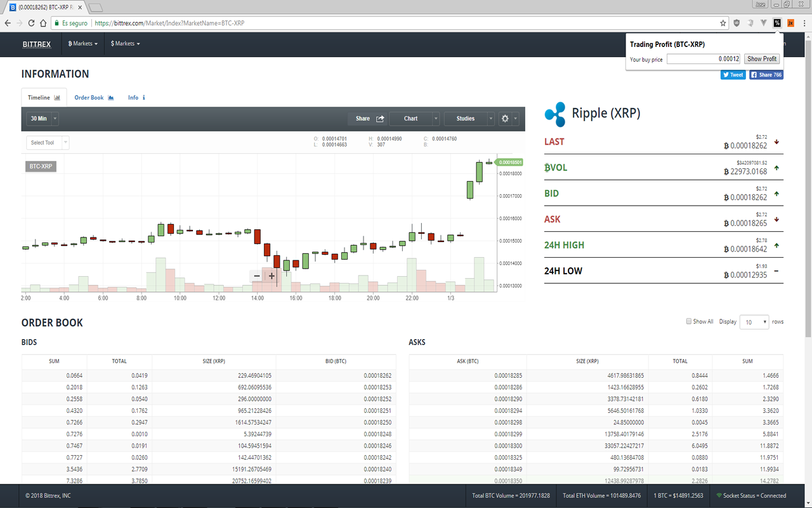The image size is (812, 508).
Task: Click the ask price 0.00018300 row
Action: 596,446
